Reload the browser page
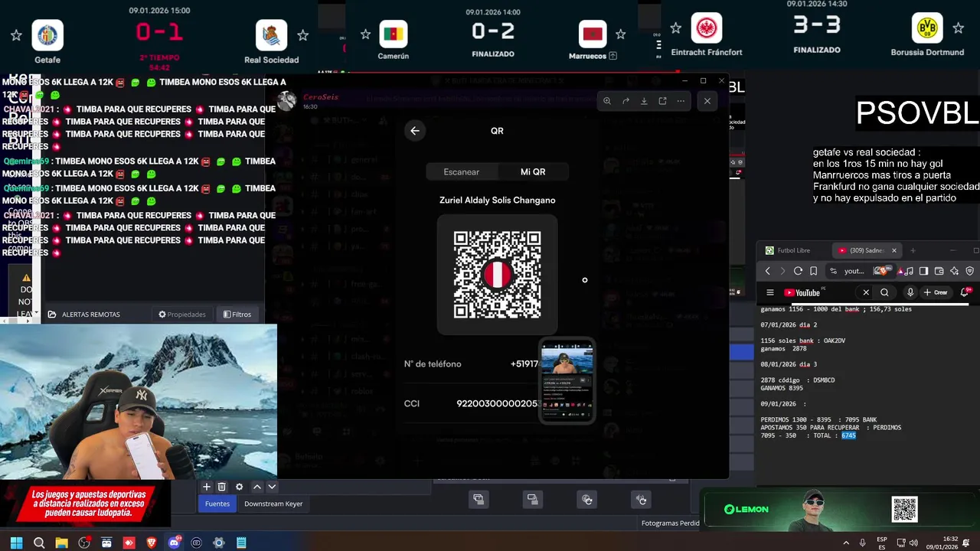 [798, 271]
